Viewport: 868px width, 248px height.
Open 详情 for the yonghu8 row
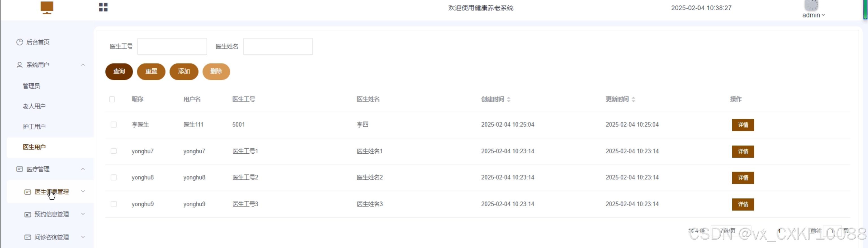pyautogui.click(x=743, y=178)
